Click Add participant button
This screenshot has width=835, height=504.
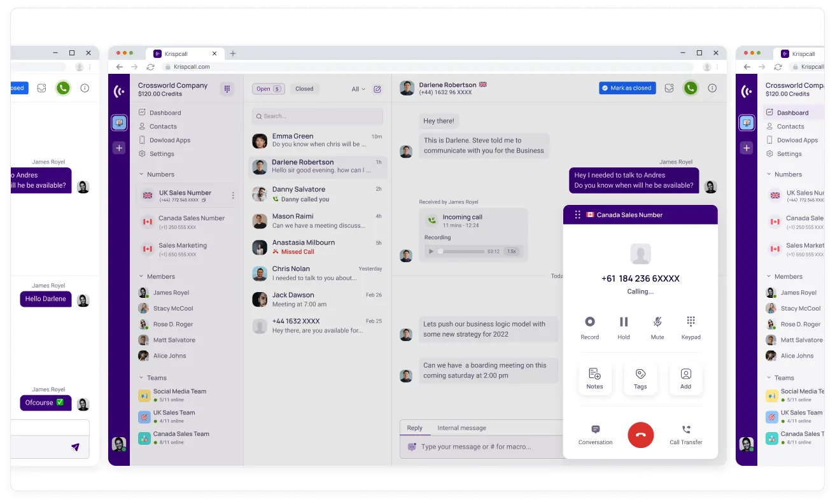pos(685,379)
